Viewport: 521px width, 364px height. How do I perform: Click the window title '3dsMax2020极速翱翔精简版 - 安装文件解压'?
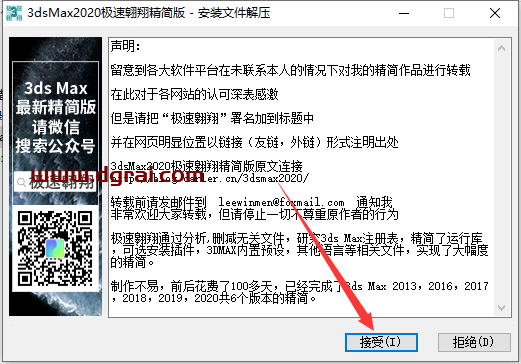149,13
